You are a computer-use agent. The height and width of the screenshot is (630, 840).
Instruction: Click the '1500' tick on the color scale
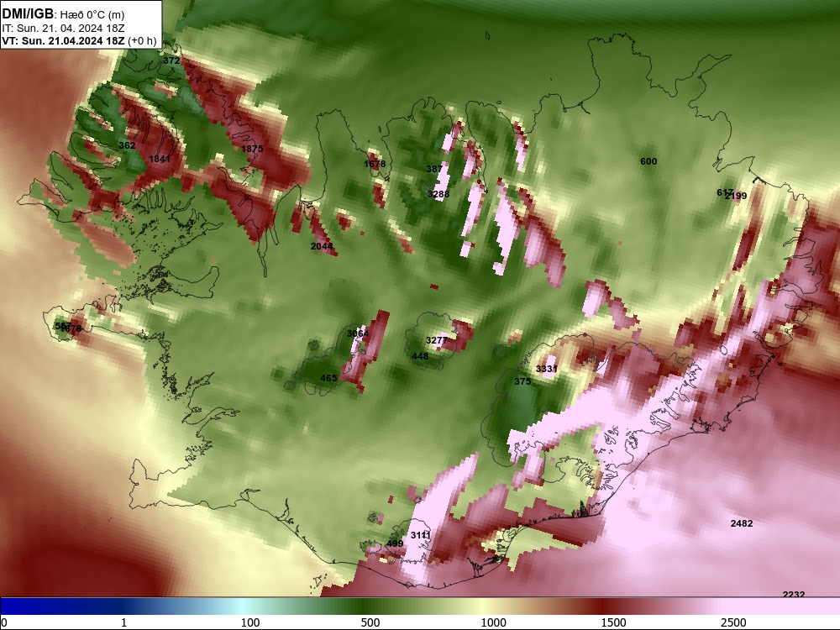pyautogui.click(x=613, y=622)
